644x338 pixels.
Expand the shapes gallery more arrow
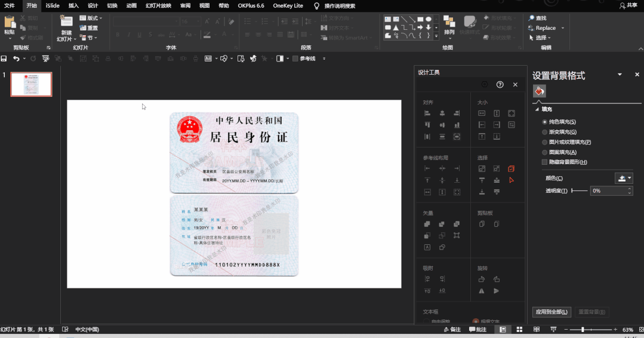[x=436, y=36]
